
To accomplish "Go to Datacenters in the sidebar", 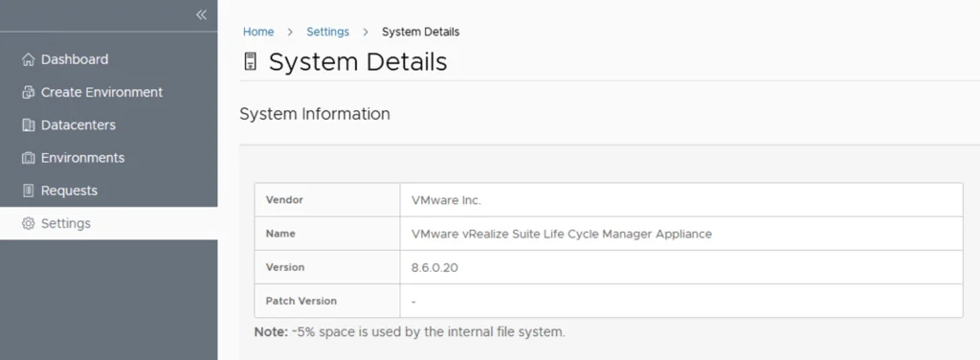I will pyautogui.click(x=109, y=125).
